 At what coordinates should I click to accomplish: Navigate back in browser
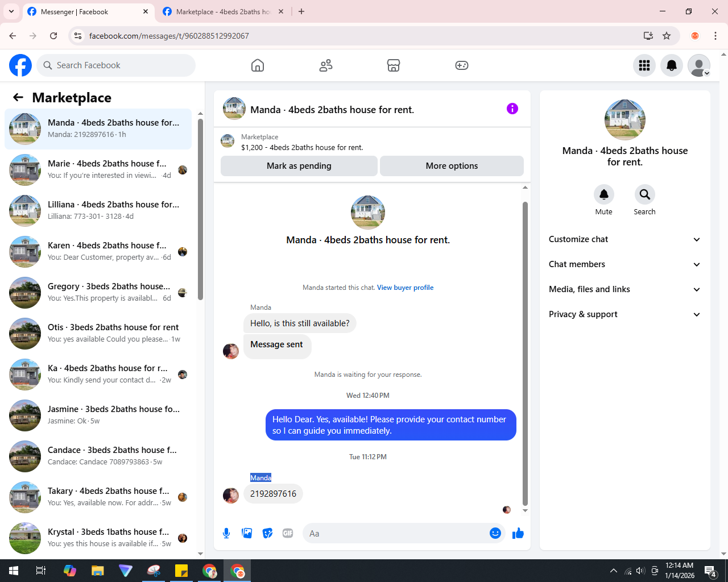click(13, 36)
